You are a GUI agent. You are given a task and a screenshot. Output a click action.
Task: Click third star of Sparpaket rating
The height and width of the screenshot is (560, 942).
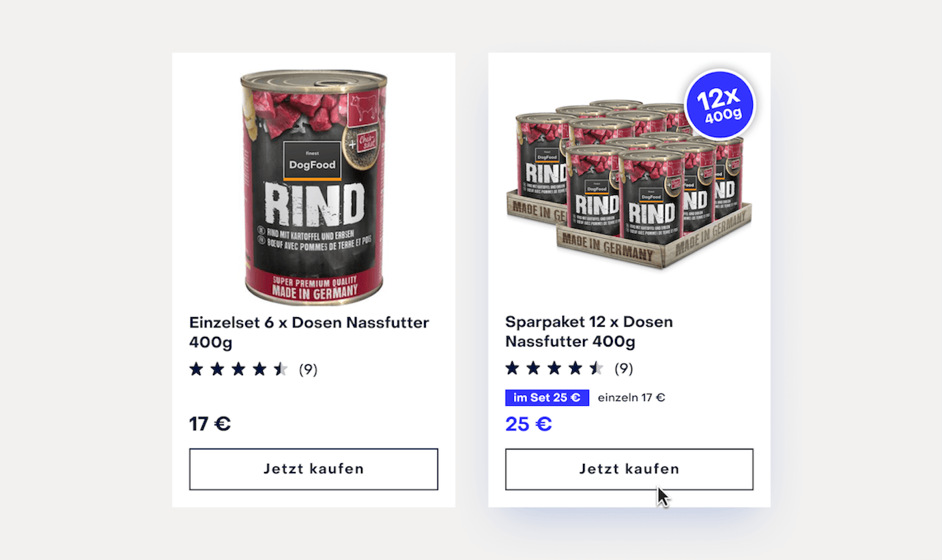pyautogui.click(x=554, y=369)
